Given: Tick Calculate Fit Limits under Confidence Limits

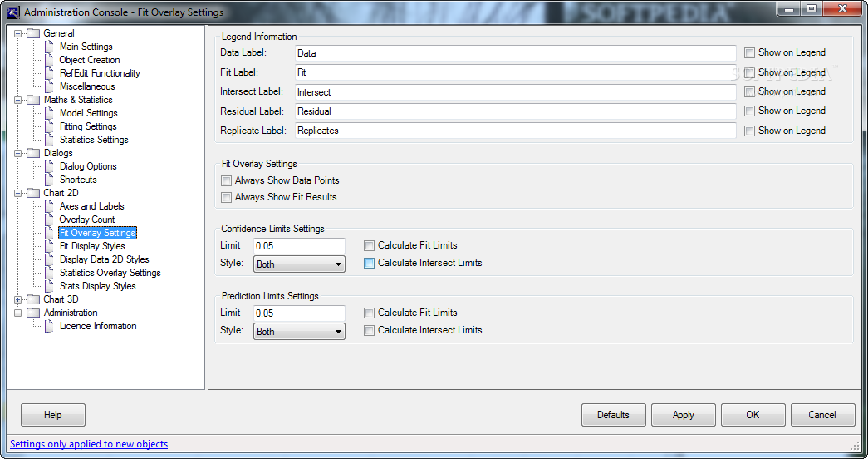Looking at the screenshot, I should click(370, 245).
